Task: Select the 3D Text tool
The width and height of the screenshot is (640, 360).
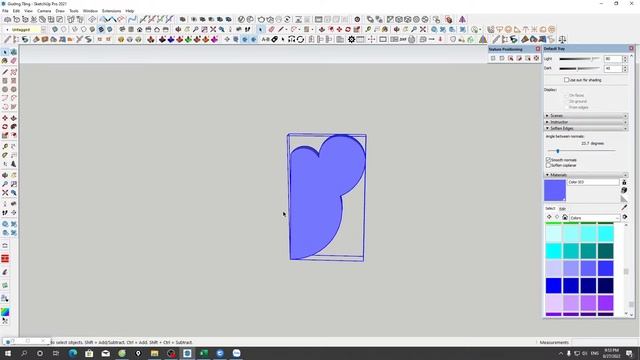Action: 13,164
